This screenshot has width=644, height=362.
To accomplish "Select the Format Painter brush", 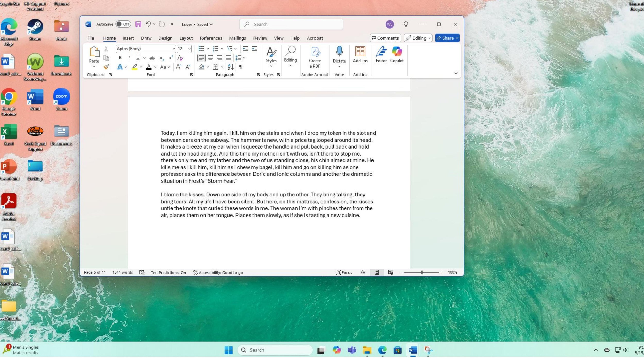I will [x=106, y=67].
